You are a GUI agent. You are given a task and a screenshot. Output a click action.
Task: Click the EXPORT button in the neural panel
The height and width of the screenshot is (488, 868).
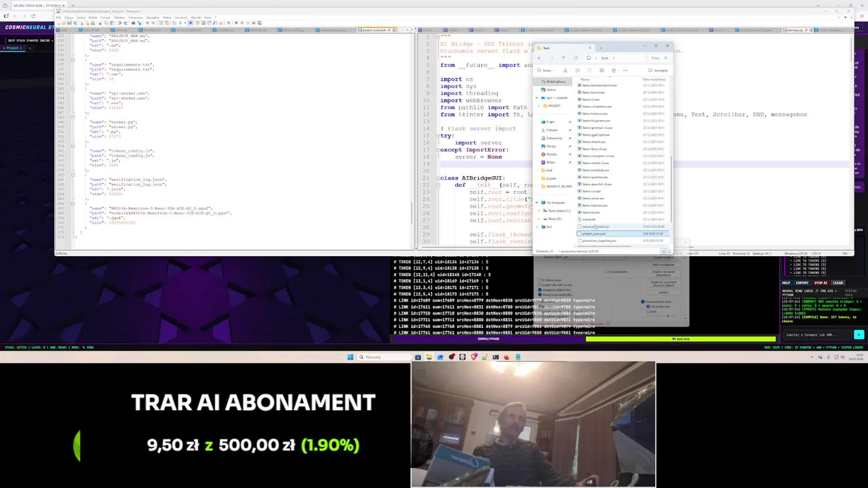802,283
